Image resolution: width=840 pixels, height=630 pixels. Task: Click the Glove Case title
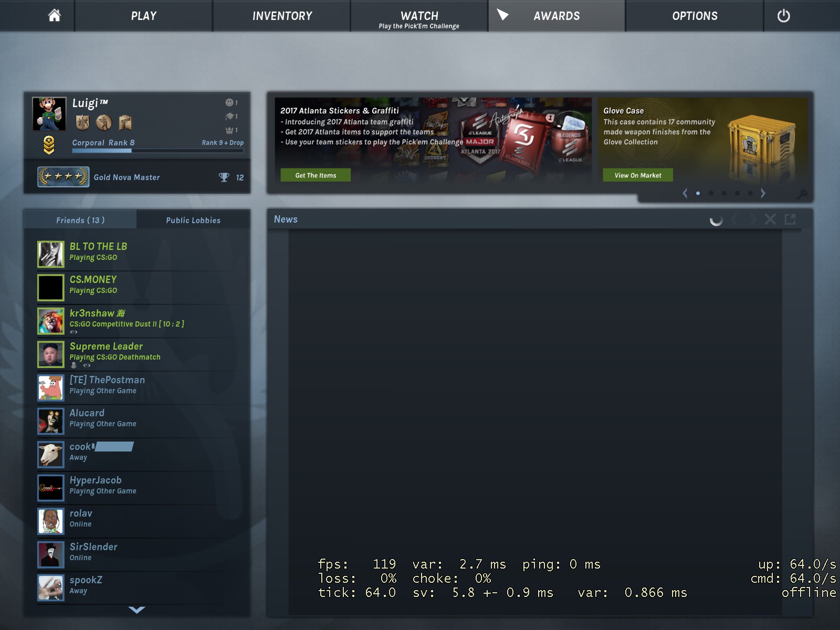click(624, 111)
